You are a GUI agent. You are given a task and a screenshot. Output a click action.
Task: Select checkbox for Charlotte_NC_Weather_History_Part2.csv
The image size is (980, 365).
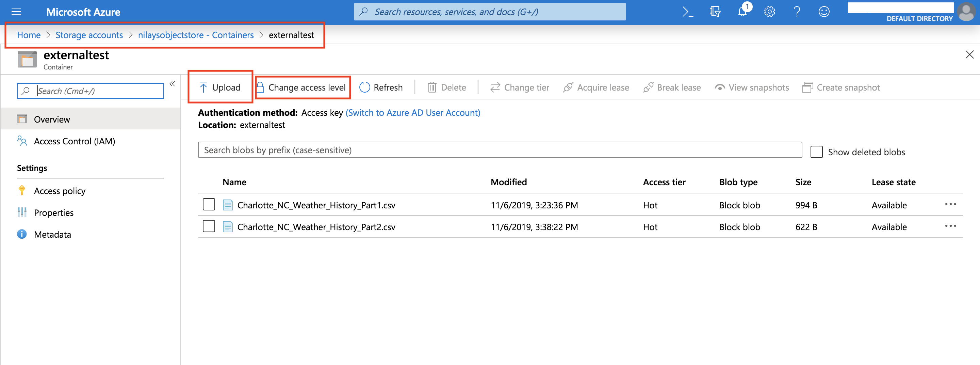click(209, 226)
